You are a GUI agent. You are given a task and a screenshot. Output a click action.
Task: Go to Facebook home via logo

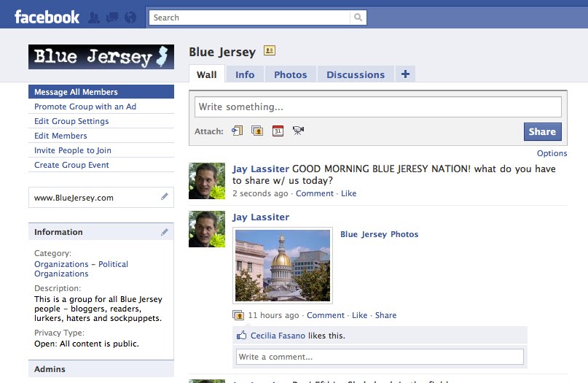47,18
